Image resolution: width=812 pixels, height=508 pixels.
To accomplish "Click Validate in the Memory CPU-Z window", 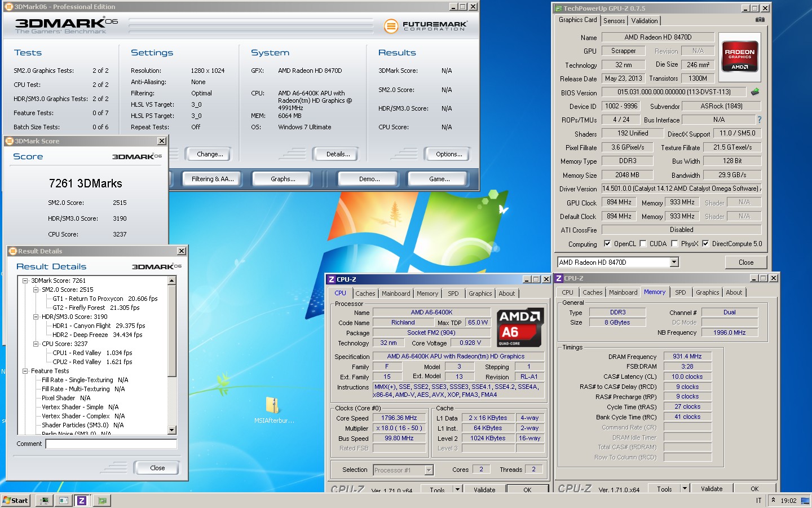I will 712,489.
